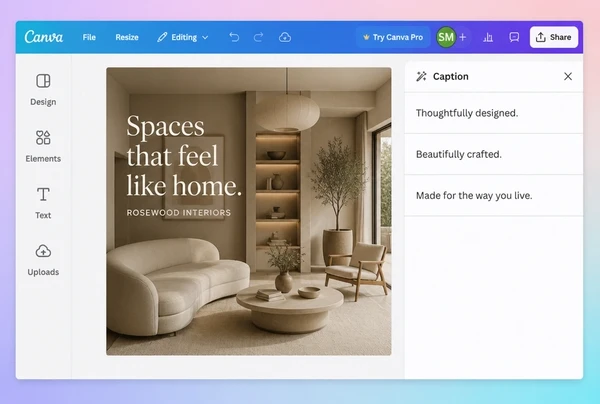The image size is (600, 404).
Task: Open the analytics bar chart icon
Action: [x=488, y=37]
